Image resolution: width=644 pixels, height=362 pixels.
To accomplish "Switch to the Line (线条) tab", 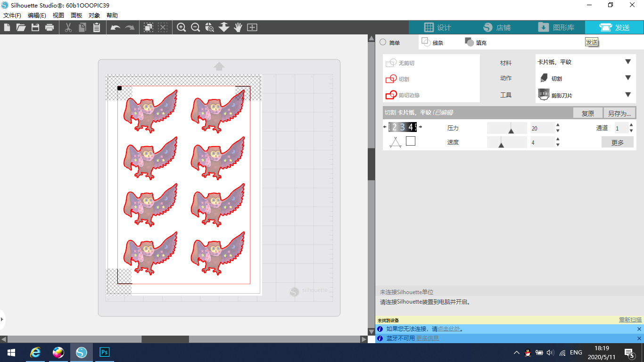I will [x=432, y=42].
